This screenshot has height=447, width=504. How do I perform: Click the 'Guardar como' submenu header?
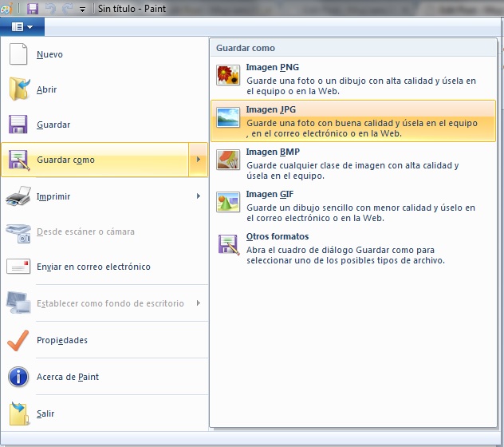(x=246, y=48)
